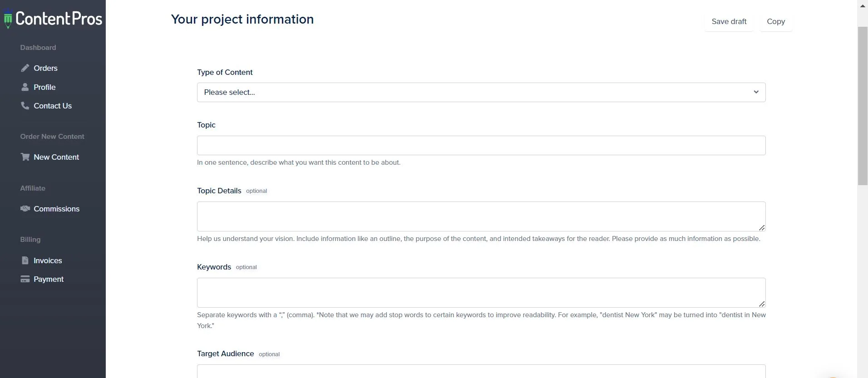Click the 'Your project information' heading
This screenshot has width=868, height=378.
(x=242, y=19)
